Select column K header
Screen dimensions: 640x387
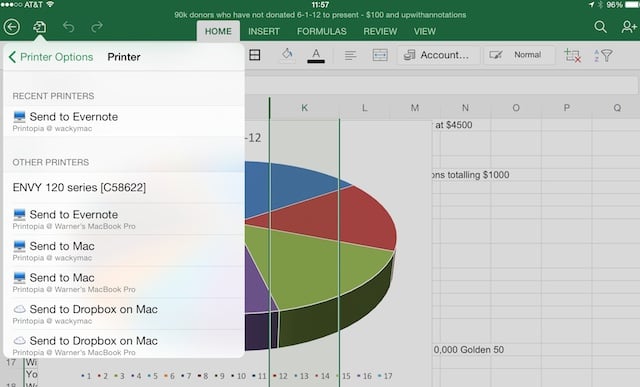(x=304, y=108)
